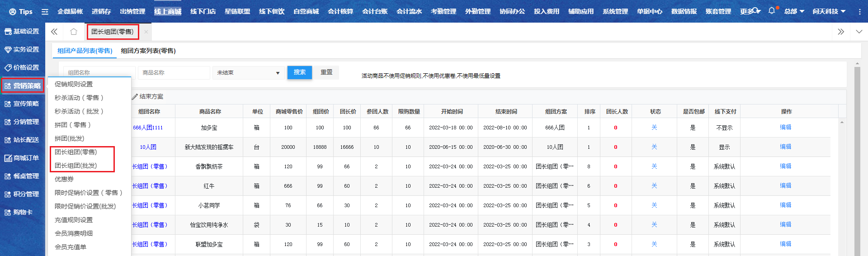Toggle the 关 status for 加多宝 row

[654, 128]
